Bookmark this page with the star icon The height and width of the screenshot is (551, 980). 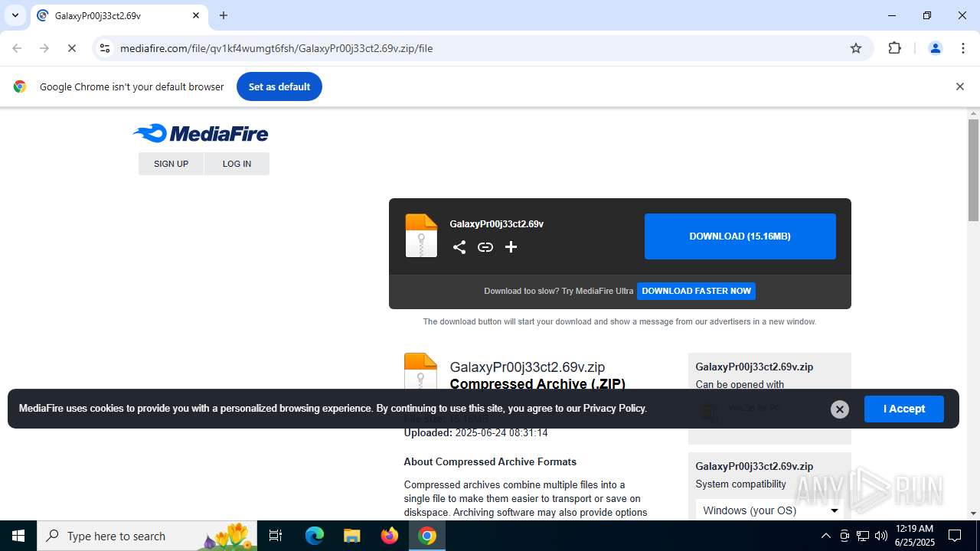click(x=856, y=48)
